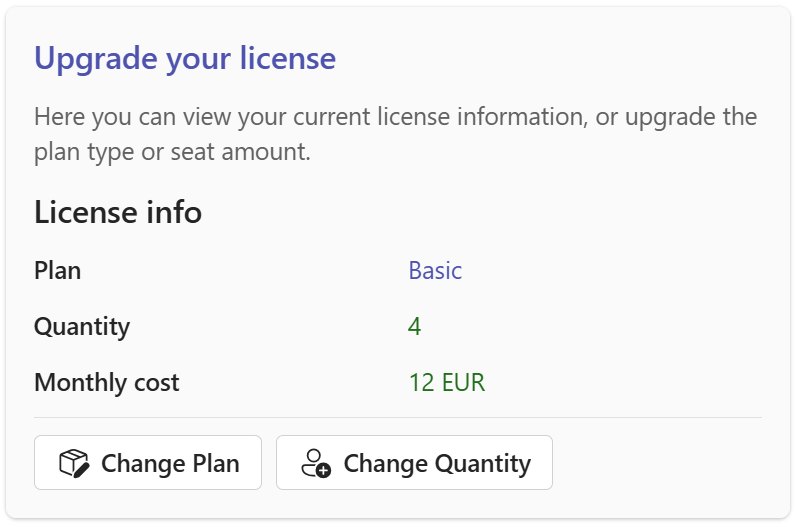
Task: Click the "Monthly cost" row label
Action: coord(107,383)
